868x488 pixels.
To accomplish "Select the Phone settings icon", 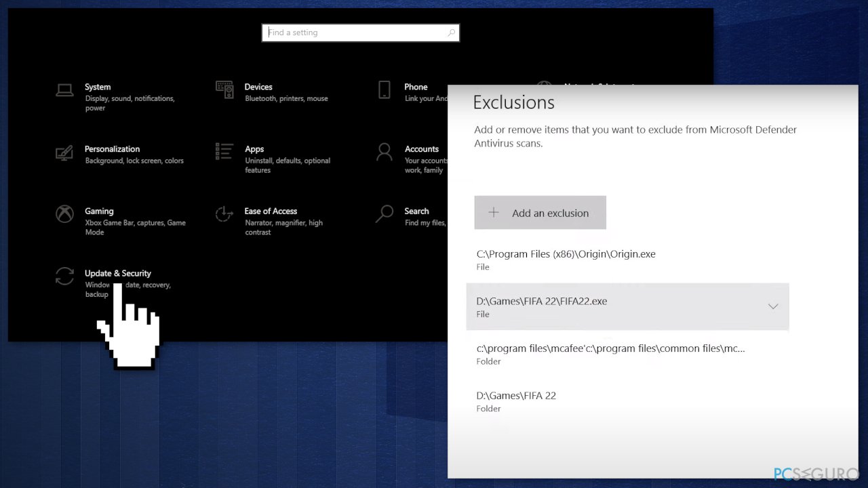I will [x=384, y=89].
